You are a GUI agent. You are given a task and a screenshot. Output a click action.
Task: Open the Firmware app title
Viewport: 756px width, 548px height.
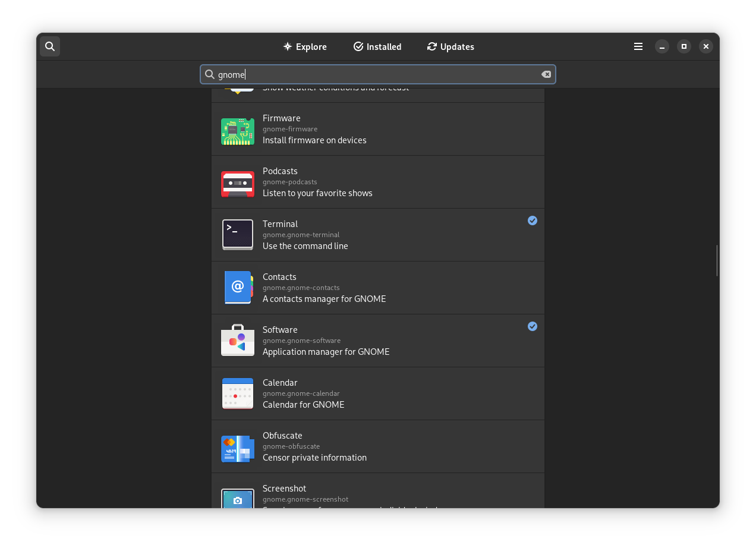tap(282, 118)
